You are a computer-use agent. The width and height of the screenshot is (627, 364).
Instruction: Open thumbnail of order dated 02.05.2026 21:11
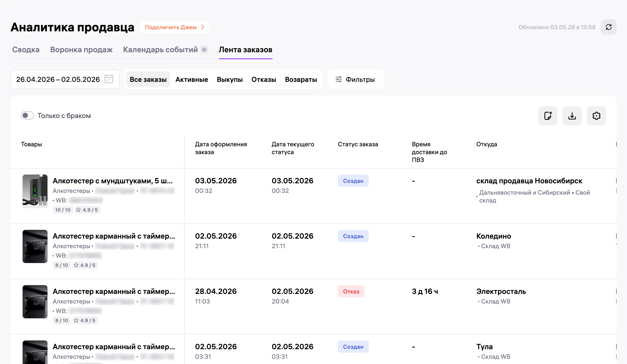tap(35, 246)
